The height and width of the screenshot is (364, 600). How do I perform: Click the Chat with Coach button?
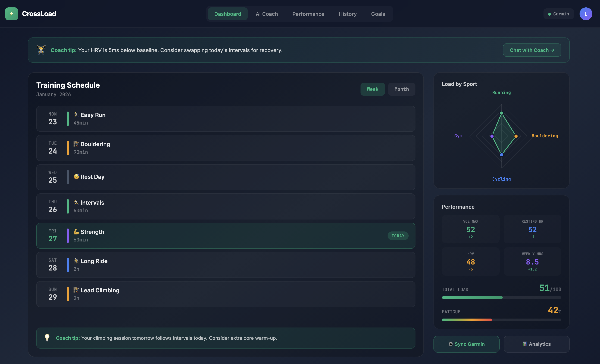pyautogui.click(x=532, y=50)
